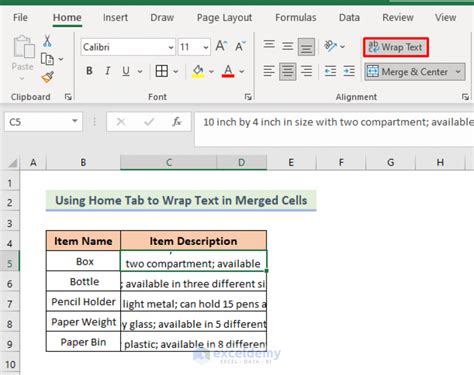
Task: Increase font size with larger A
Action: 221,46
